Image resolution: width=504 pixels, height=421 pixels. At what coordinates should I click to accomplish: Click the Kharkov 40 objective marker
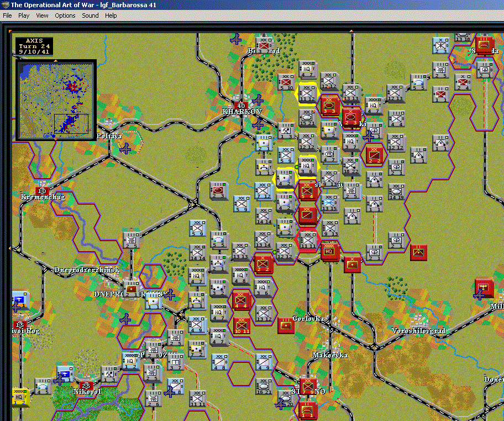pyautogui.click(x=240, y=106)
